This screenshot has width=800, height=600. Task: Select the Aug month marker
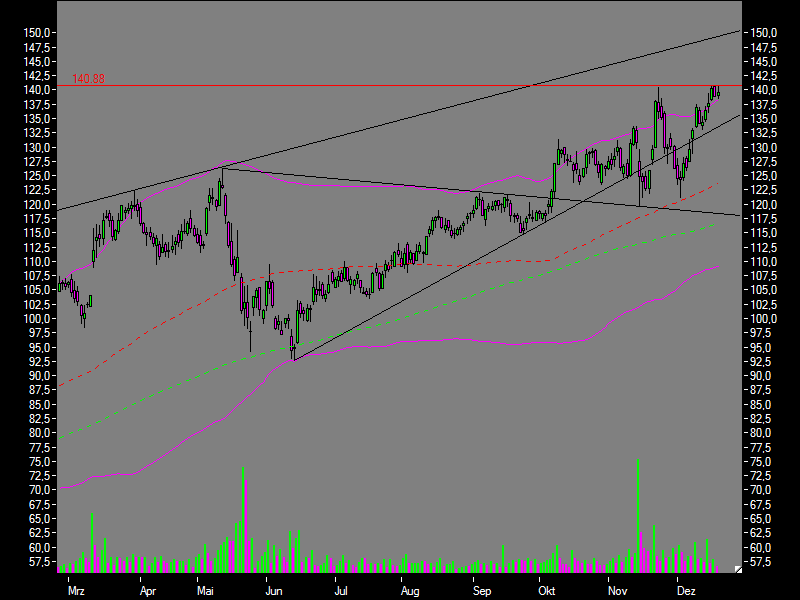(410, 591)
